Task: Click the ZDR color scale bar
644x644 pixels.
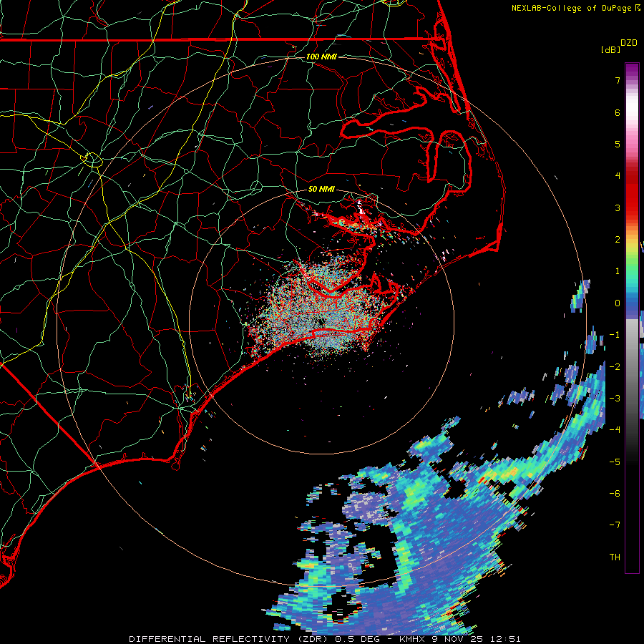Action: click(632, 318)
